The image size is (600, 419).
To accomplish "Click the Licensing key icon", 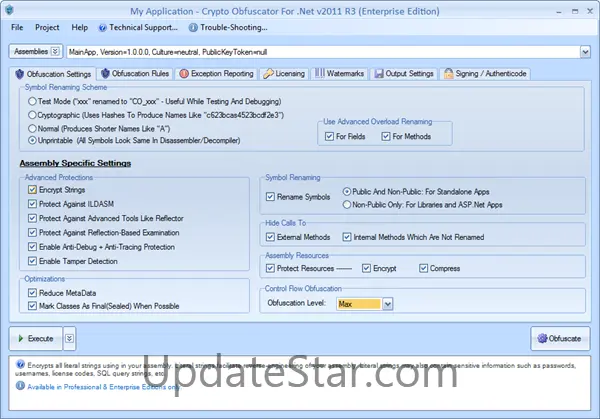I will [268, 73].
